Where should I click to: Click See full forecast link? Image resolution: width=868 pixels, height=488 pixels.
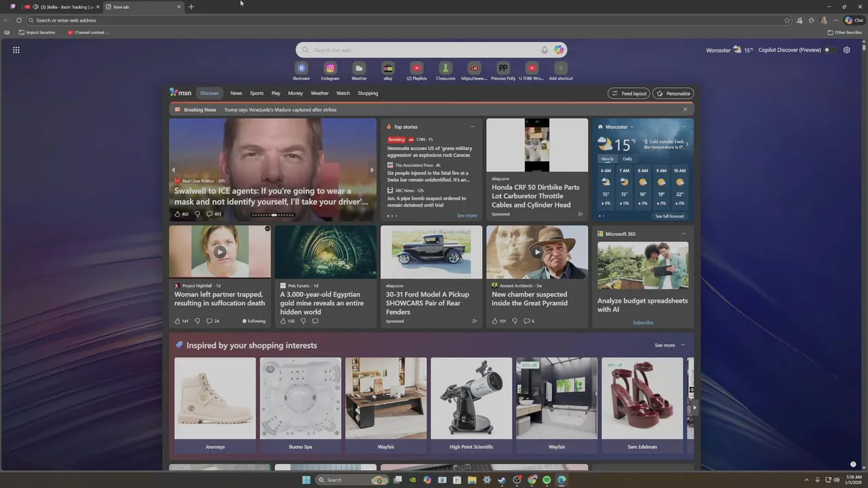(669, 216)
